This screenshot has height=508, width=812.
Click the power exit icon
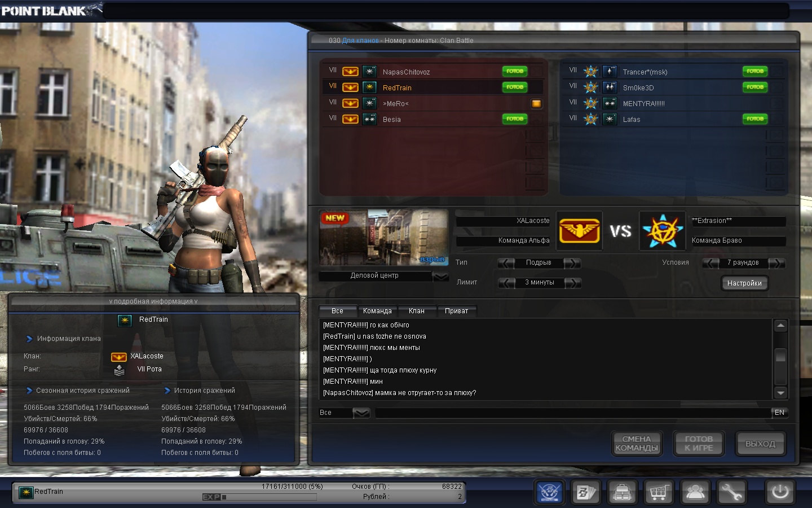(x=780, y=492)
